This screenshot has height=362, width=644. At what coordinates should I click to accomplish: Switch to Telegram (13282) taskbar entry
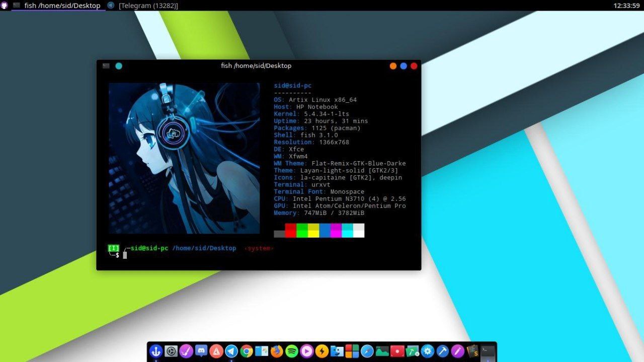pos(143,6)
